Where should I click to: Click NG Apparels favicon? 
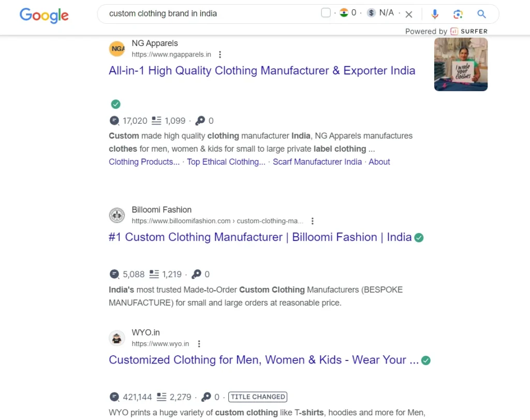click(117, 49)
